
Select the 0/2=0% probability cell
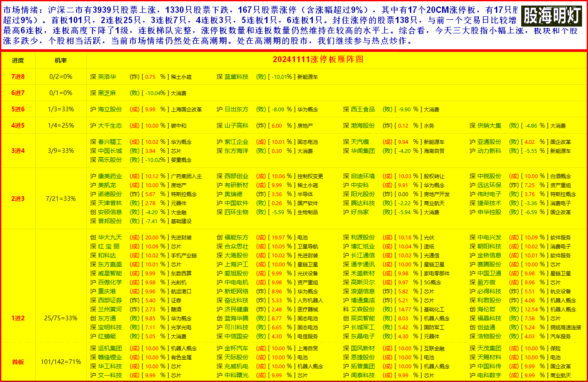[x=61, y=77]
